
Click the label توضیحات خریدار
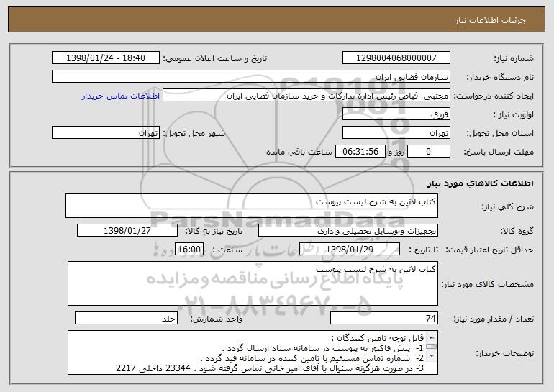[x=505, y=353]
